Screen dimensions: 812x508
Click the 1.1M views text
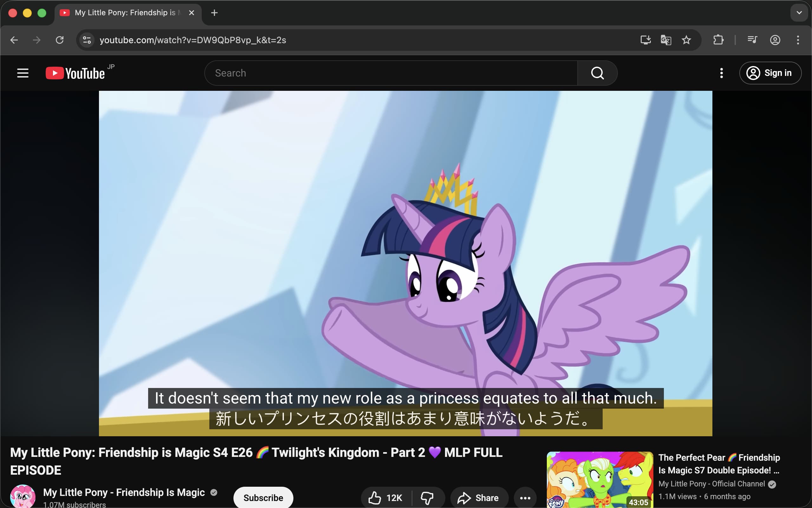click(677, 496)
